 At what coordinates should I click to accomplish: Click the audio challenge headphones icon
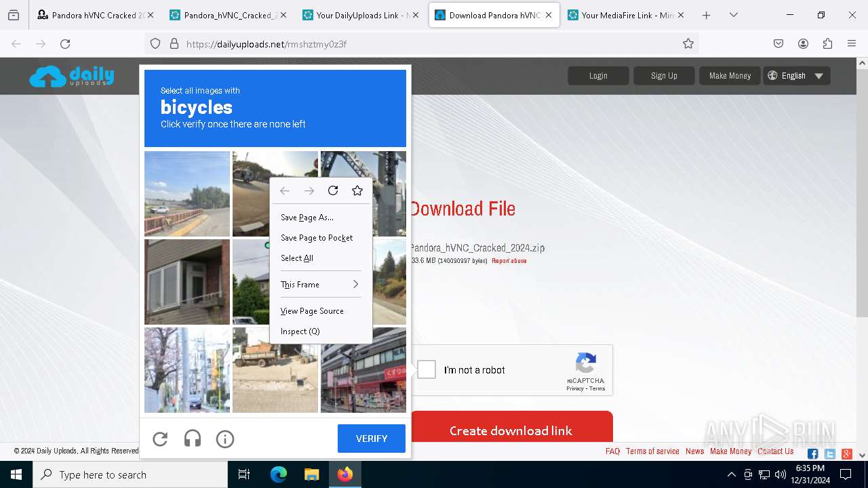(x=193, y=439)
